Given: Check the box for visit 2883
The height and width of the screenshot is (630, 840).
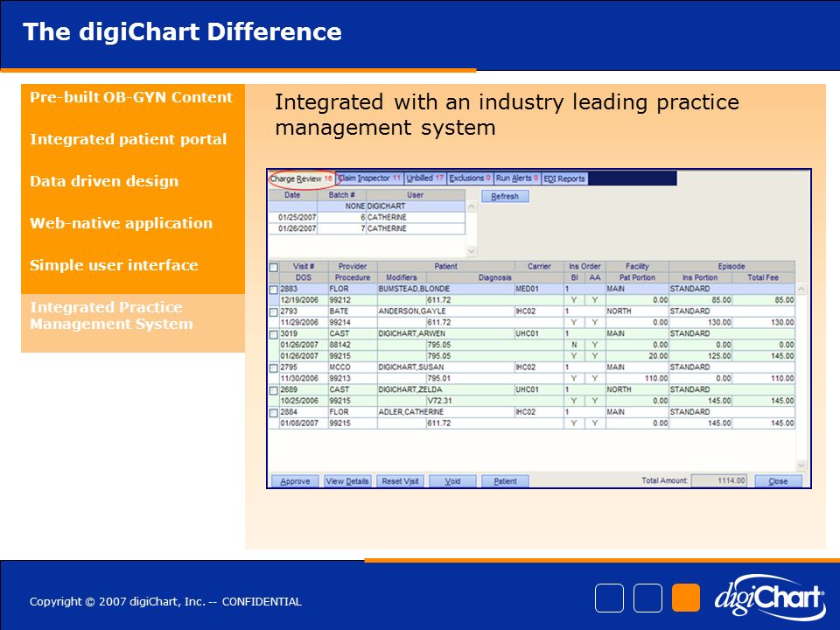Looking at the screenshot, I should click(x=274, y=290).
